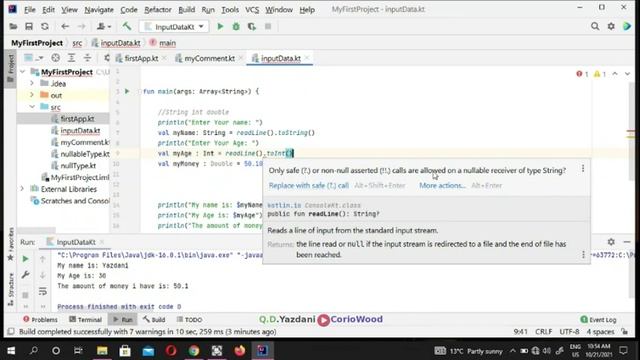Collapse the MyFirstProject root node
640x360 pixels.
(23, 72)
